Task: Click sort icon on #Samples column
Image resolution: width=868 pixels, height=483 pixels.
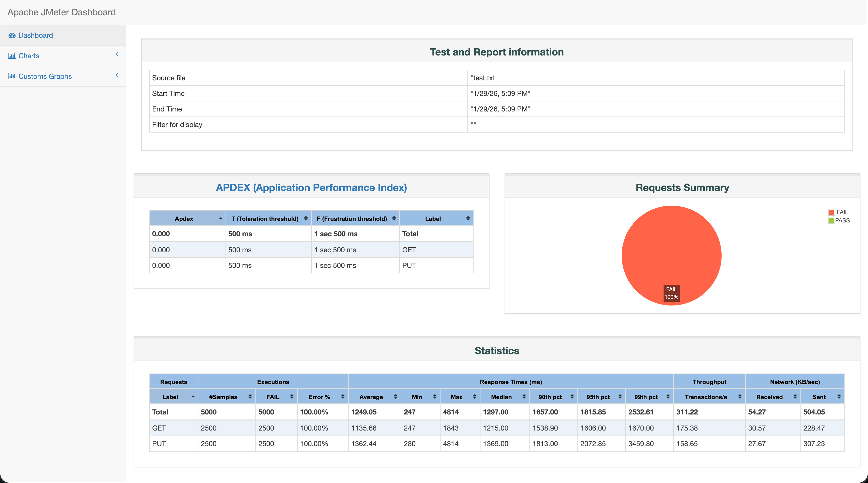Action: coord(250,397)
